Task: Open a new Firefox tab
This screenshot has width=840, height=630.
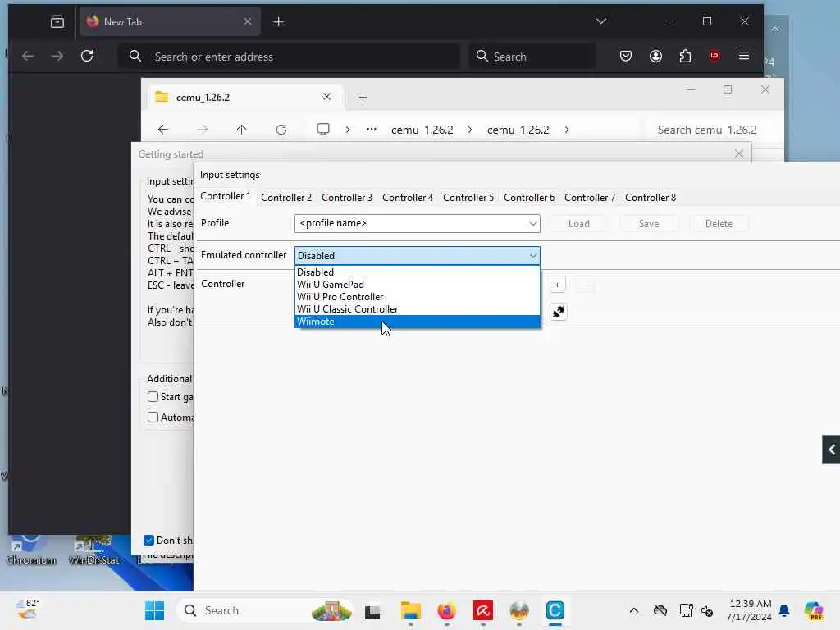Action: tap(279, 22)
